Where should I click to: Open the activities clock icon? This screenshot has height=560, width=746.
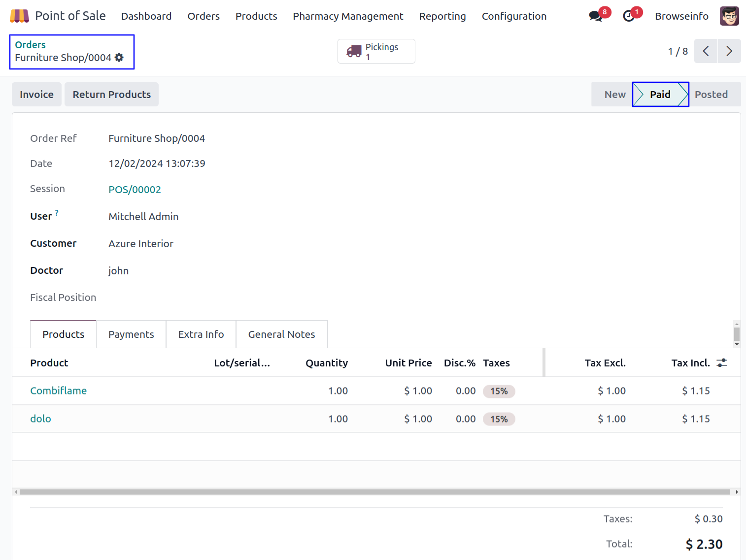click(629, 16)
